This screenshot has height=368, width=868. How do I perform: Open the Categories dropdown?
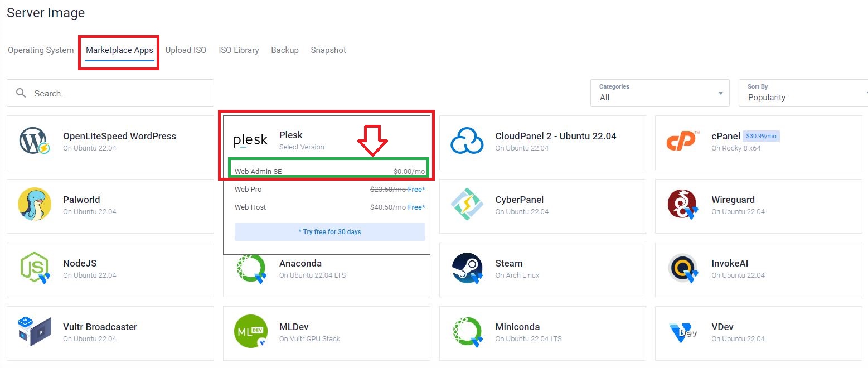(x=660, y=93)
